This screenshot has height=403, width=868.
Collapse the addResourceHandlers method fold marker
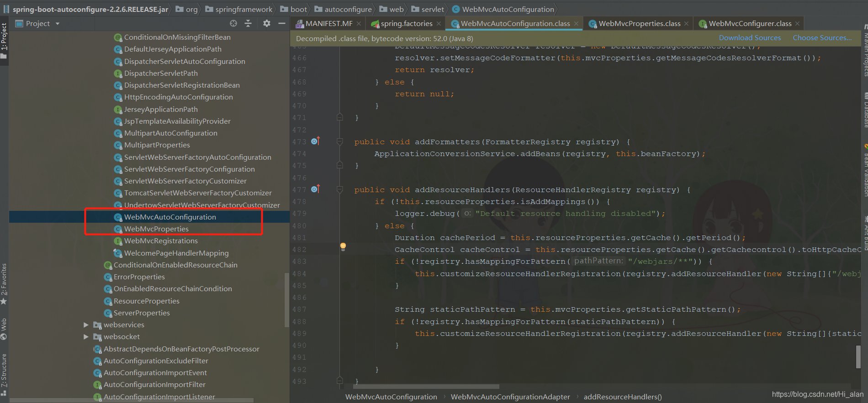point(340,190)
